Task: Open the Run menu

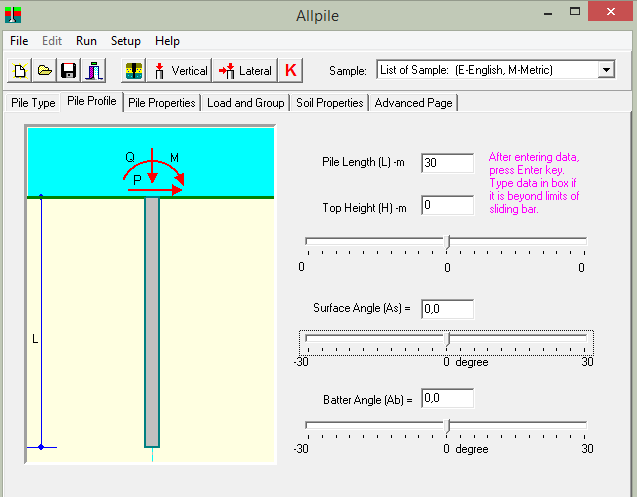Action: (86, 41)
